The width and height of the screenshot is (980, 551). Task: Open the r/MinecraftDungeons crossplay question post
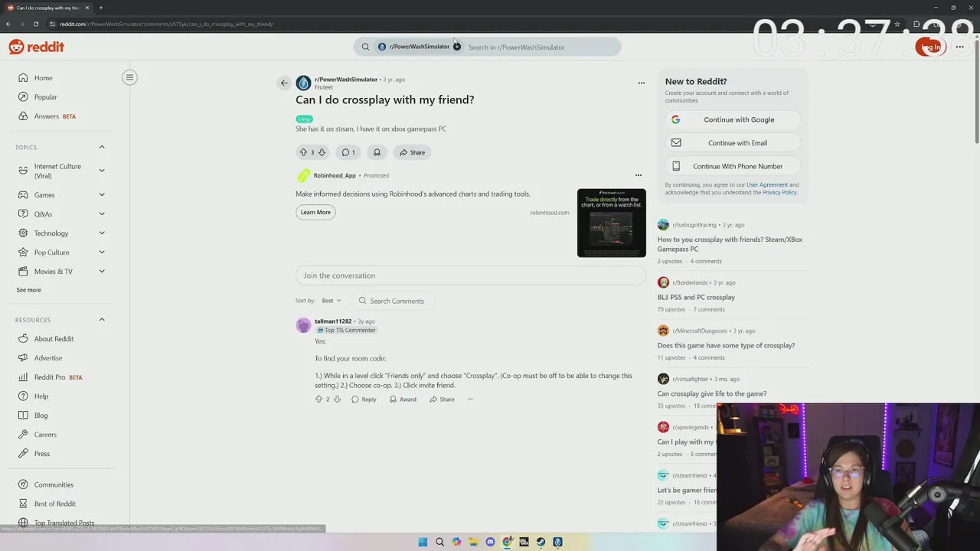coord(726,345)
